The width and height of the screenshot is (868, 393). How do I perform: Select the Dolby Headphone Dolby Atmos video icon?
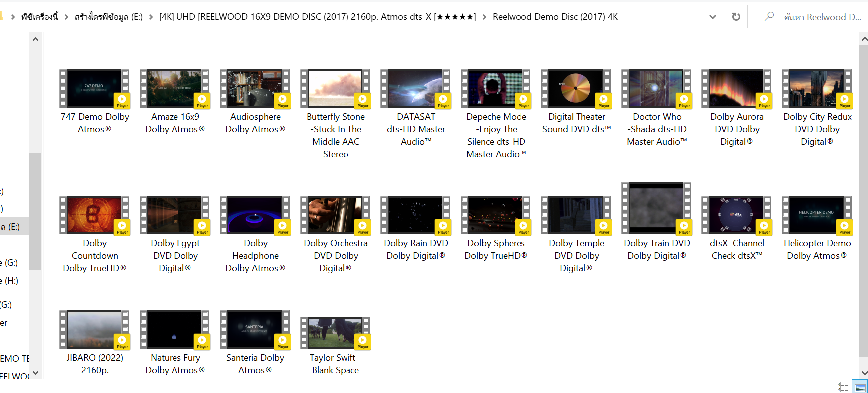[255, 215]
